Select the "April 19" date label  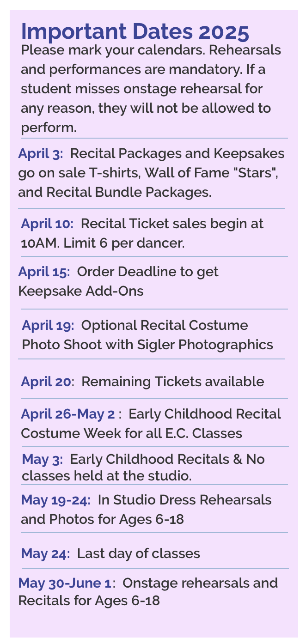point(48,325)
